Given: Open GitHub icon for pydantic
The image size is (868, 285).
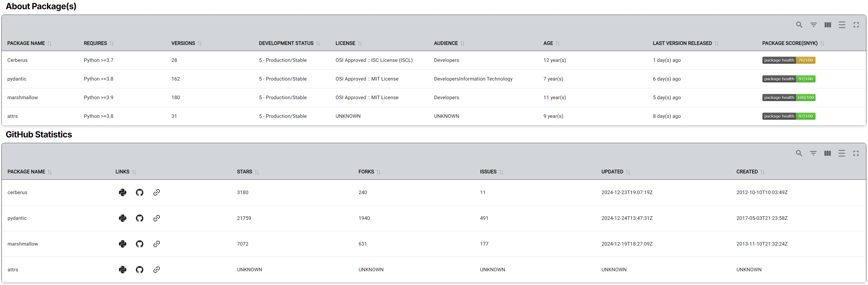Looking at the screenshot, I should click(139, 218).
